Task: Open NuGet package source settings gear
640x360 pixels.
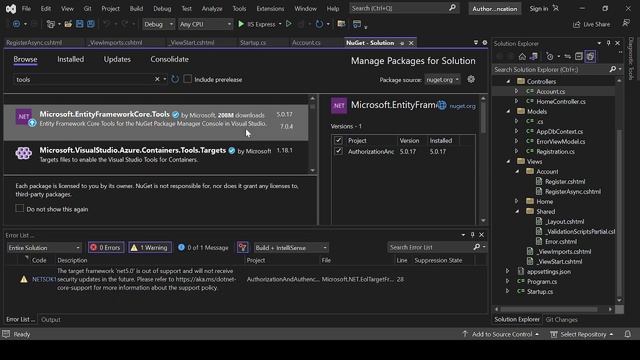Action: (x=471, y=79)
